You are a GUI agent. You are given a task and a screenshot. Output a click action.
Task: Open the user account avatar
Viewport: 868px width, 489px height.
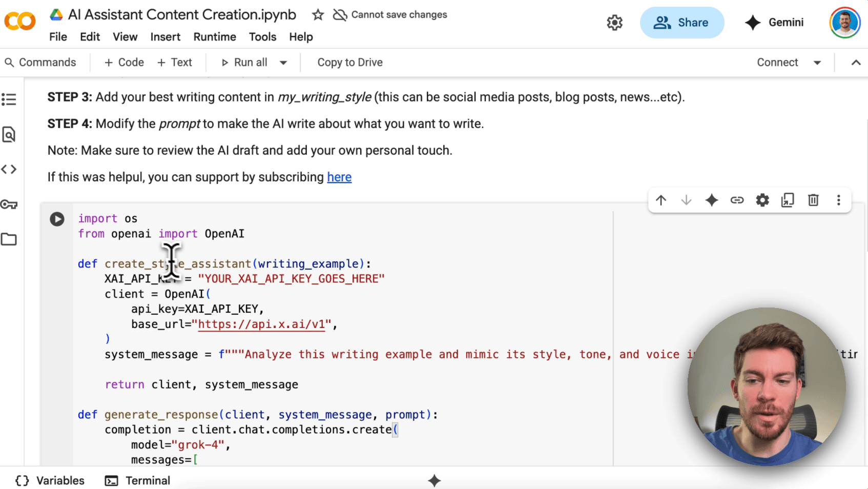845,23
